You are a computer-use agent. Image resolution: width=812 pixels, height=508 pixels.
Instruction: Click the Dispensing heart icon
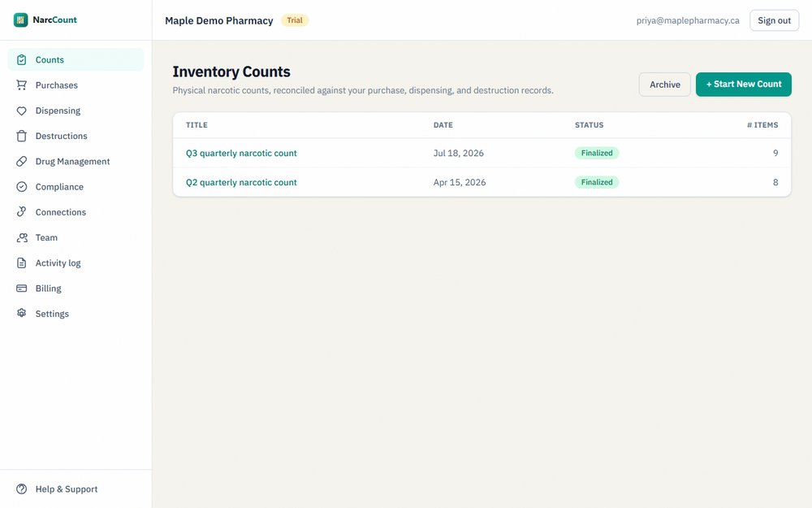tap(21, 111)
